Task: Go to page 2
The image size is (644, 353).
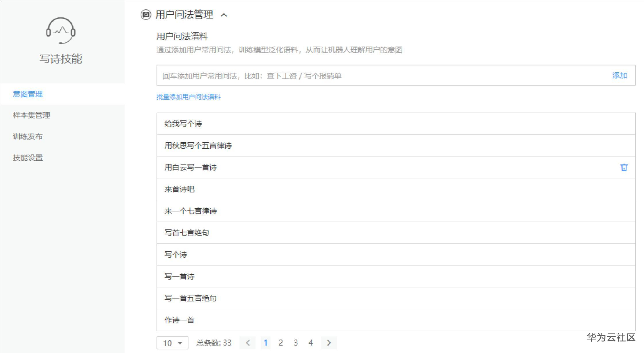Action: tap(281, 343)
